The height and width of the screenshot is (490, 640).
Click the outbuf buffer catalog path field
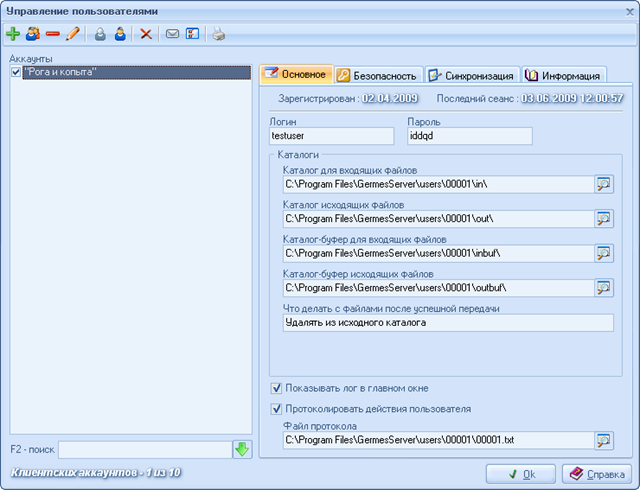pyautogui.click(x=438, y=288)
